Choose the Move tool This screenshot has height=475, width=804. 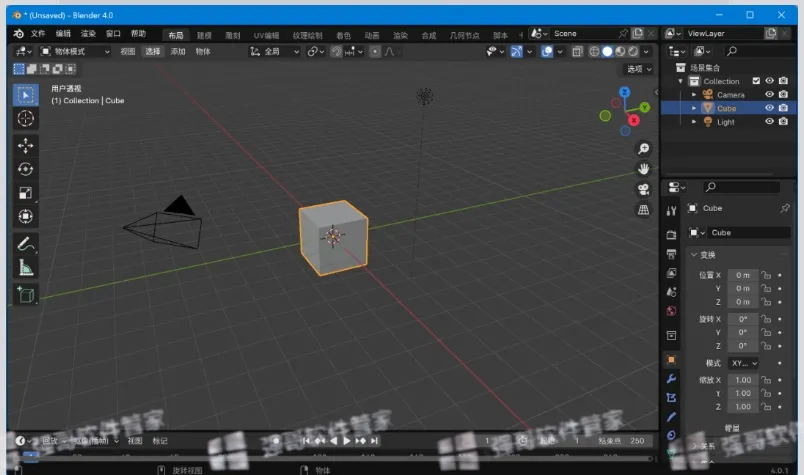point(25,146)
